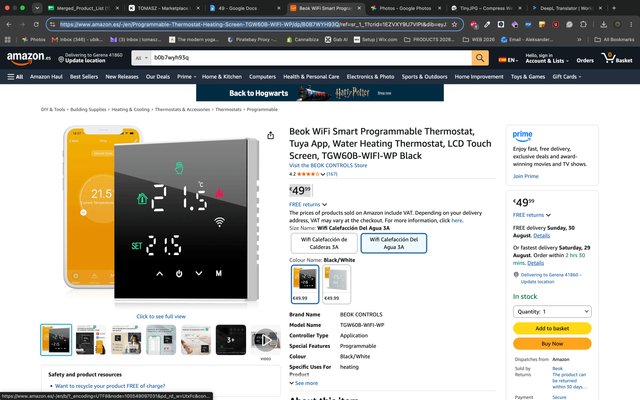Screen dimensions: 640x400
Task: Open the Setup Wix.com bookmark
Action: 376,40
